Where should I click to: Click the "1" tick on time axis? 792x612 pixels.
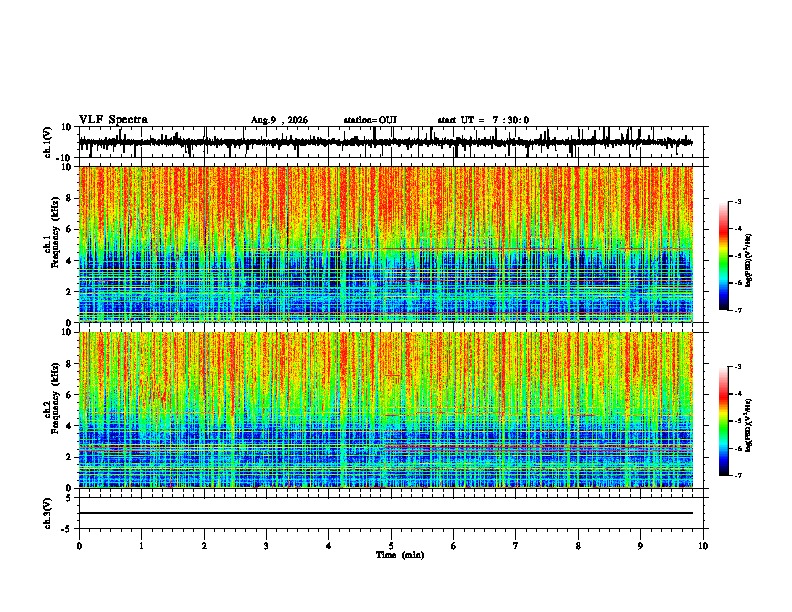pos(141,546)
